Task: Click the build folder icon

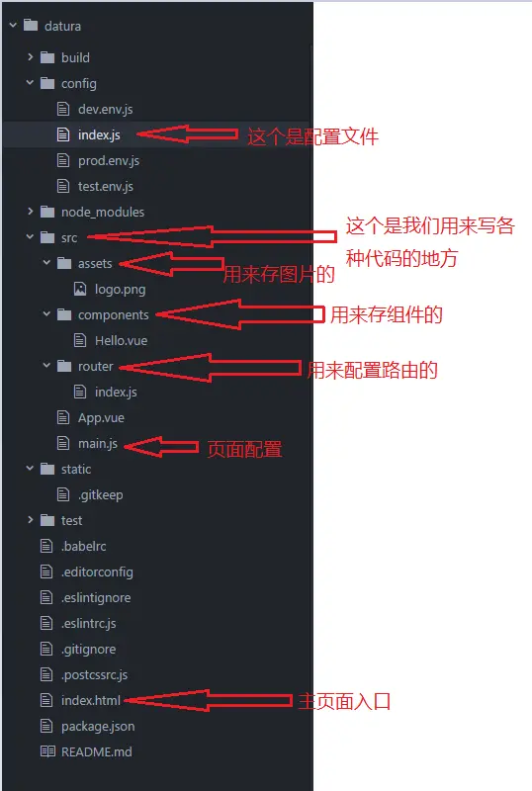Action: tap(47, 57)
